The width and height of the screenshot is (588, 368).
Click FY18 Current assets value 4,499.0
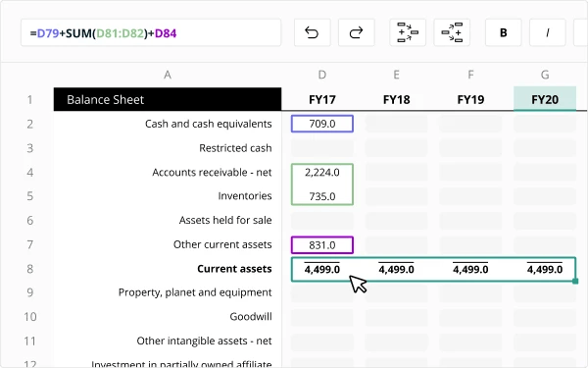pyautogui.click(x=396, y=269)
